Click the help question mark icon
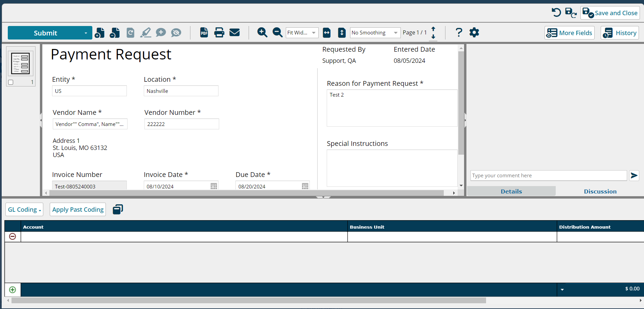Screen dimensions: 644x309 [x=459, y=33]
